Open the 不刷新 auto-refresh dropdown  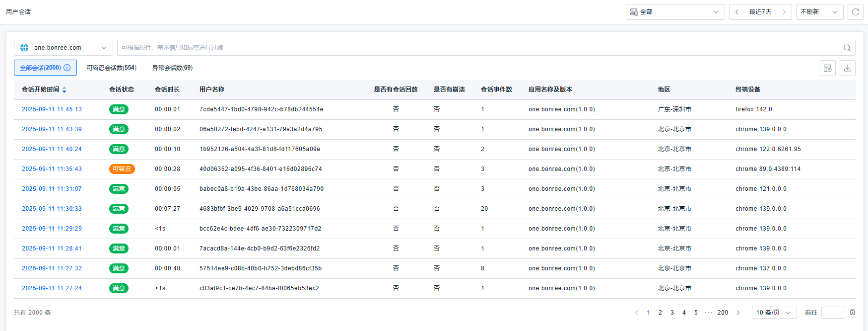[819, 12]
